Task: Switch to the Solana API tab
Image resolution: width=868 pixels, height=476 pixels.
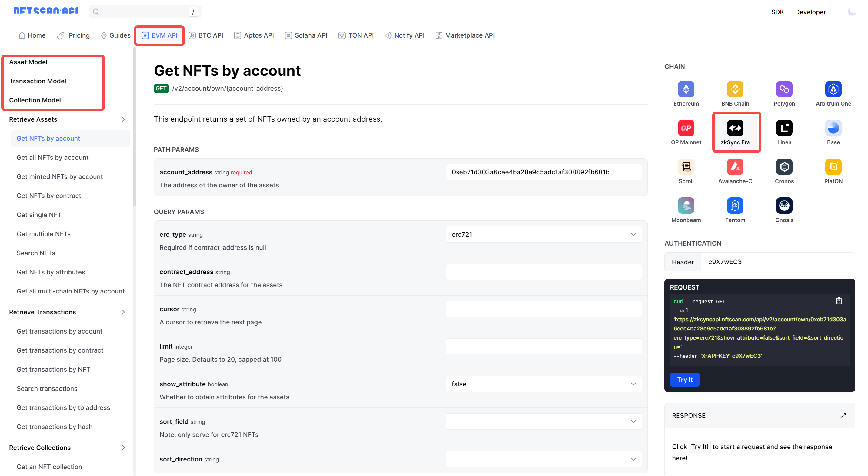Action: [305, 35]
